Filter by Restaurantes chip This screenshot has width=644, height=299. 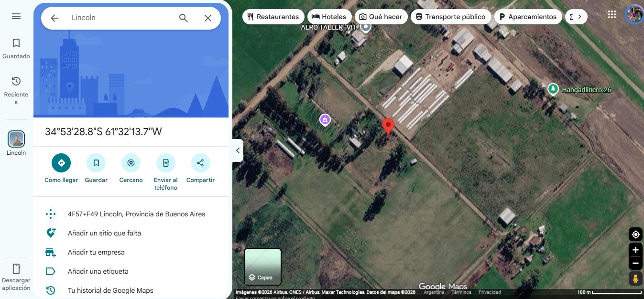coord(273,17)
